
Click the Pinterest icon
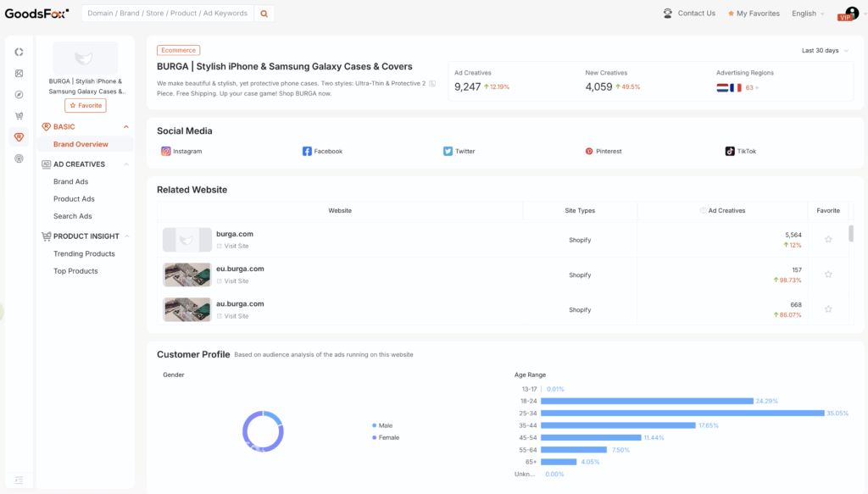(x=589, y=151)
